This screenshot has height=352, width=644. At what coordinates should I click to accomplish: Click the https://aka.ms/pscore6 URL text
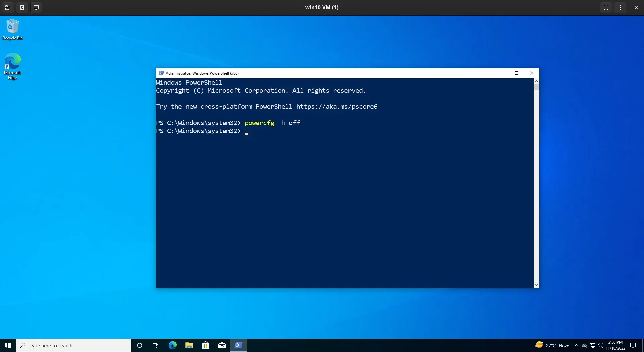(x=337, y=107)
